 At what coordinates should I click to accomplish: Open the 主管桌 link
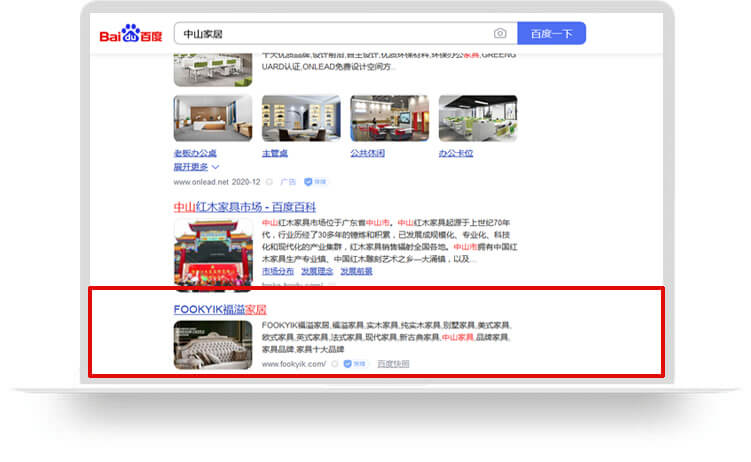(274, 153)
